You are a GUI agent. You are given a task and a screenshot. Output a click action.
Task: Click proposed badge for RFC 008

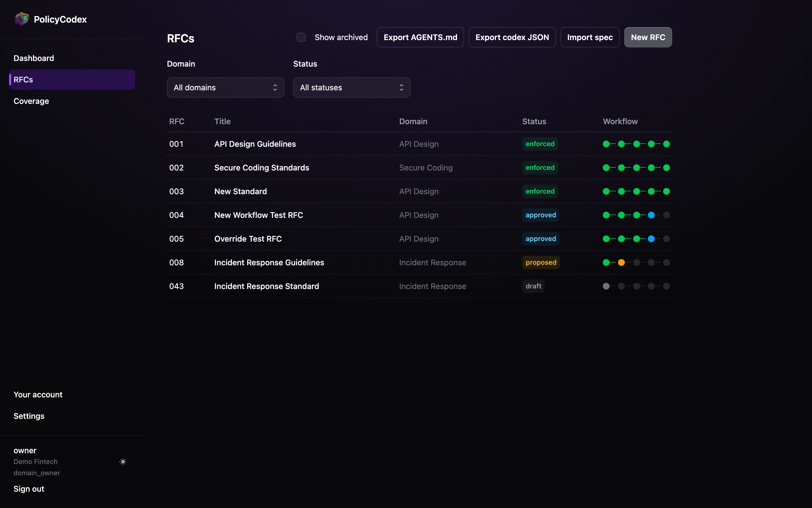[x=541, y=262]
